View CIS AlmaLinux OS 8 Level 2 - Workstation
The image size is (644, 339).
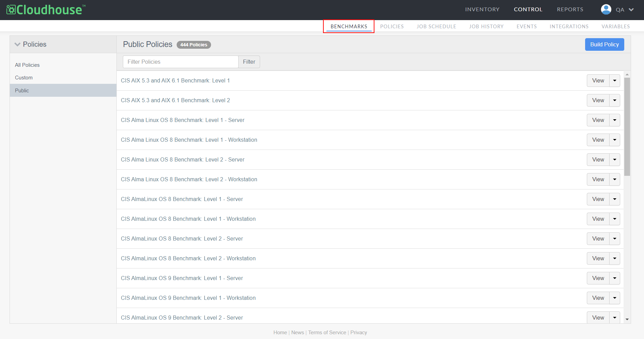coord(598,259)
